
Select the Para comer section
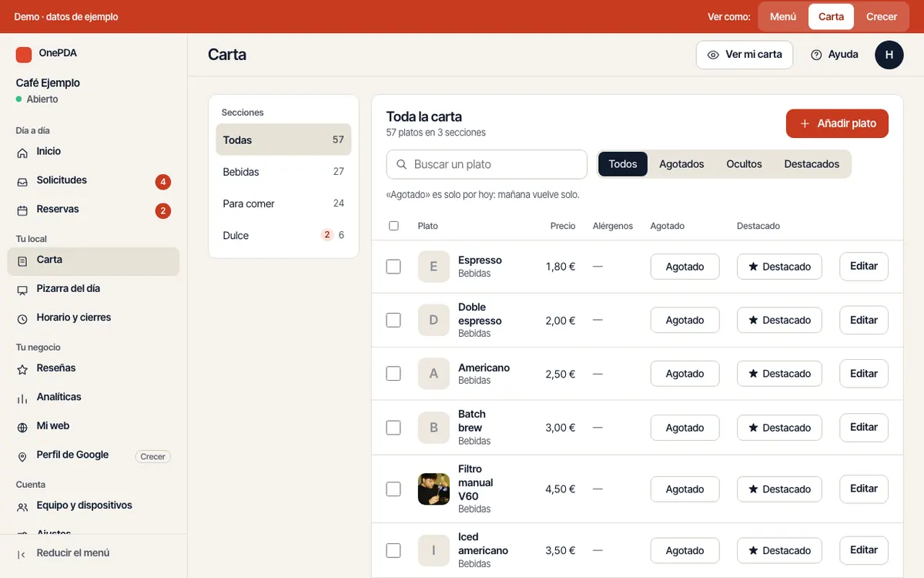click(283, 203)
